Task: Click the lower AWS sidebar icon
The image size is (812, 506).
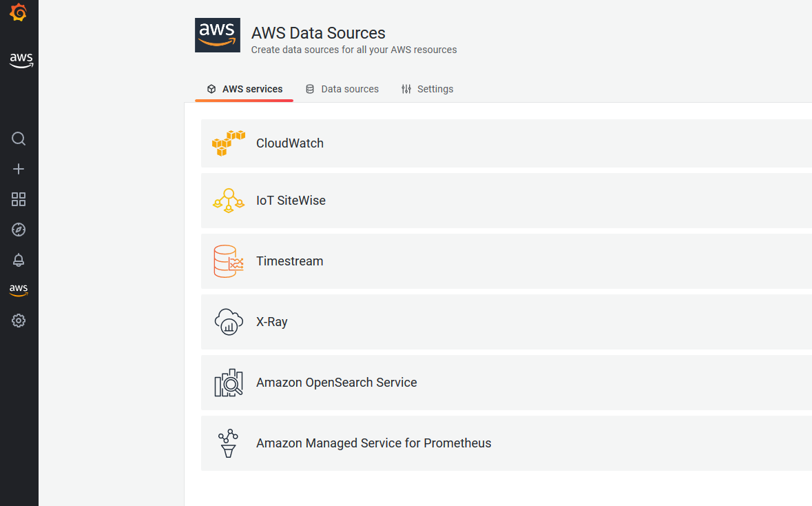Action: click(x=19, y=290)
